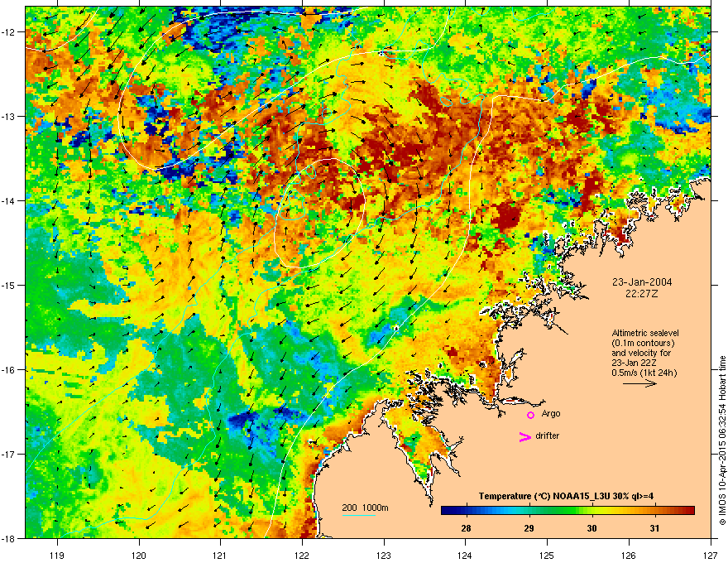Click the '(0.1m contours)' text
728x563 pixels.
643,343
